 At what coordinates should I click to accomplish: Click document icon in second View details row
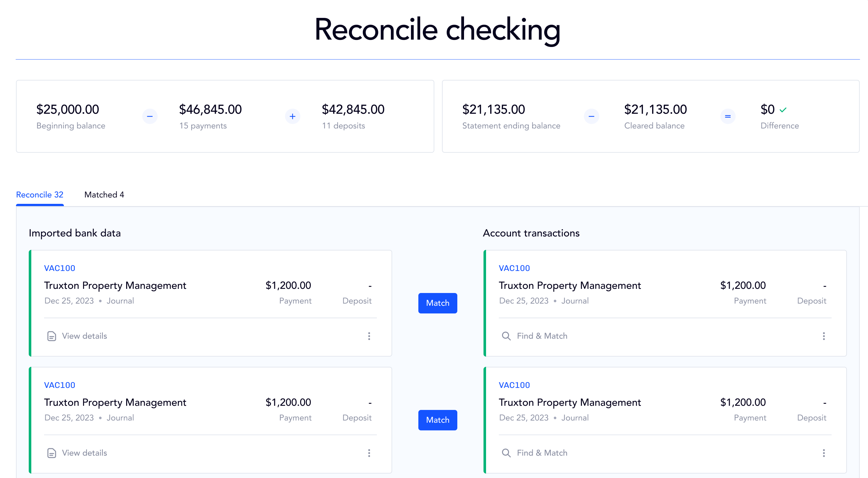tap(51, 453)
